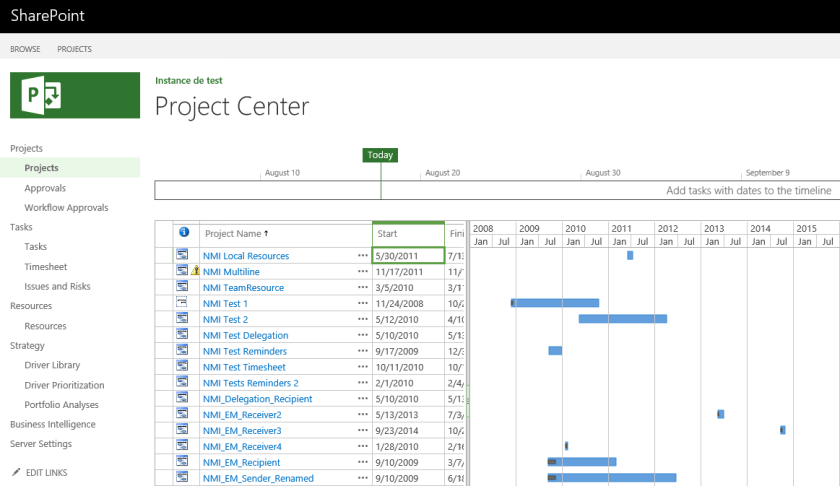Click the project icon for NMI_EM_Recipient row
Screen dimensions: 840x486
coord(182,462)
